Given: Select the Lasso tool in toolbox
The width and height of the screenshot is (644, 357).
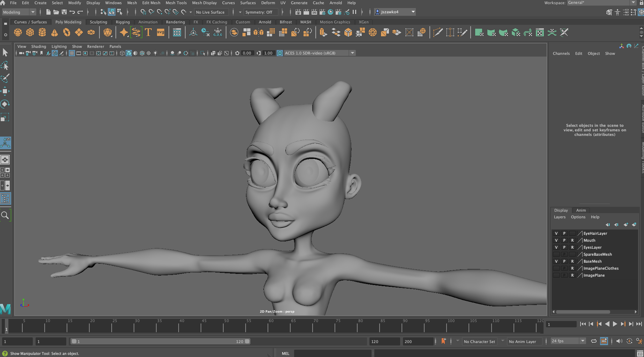Looking at the screenshot, I should point(5,65).
